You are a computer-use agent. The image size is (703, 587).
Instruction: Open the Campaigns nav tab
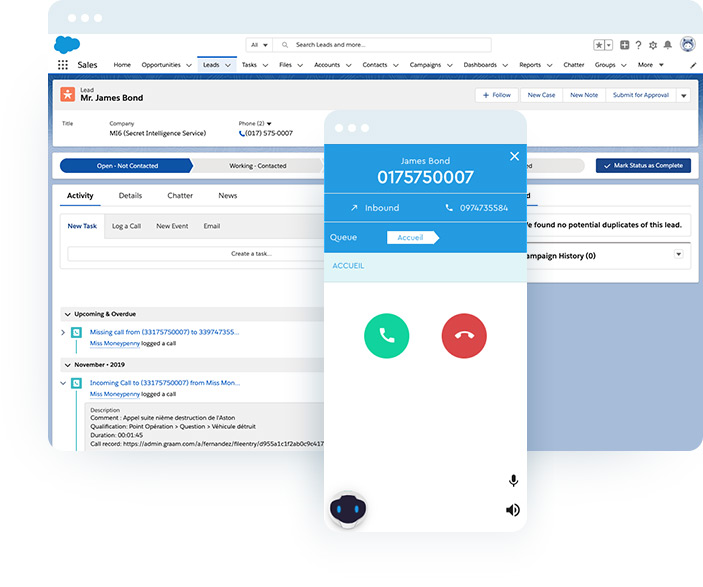click(x=425, y=65)
